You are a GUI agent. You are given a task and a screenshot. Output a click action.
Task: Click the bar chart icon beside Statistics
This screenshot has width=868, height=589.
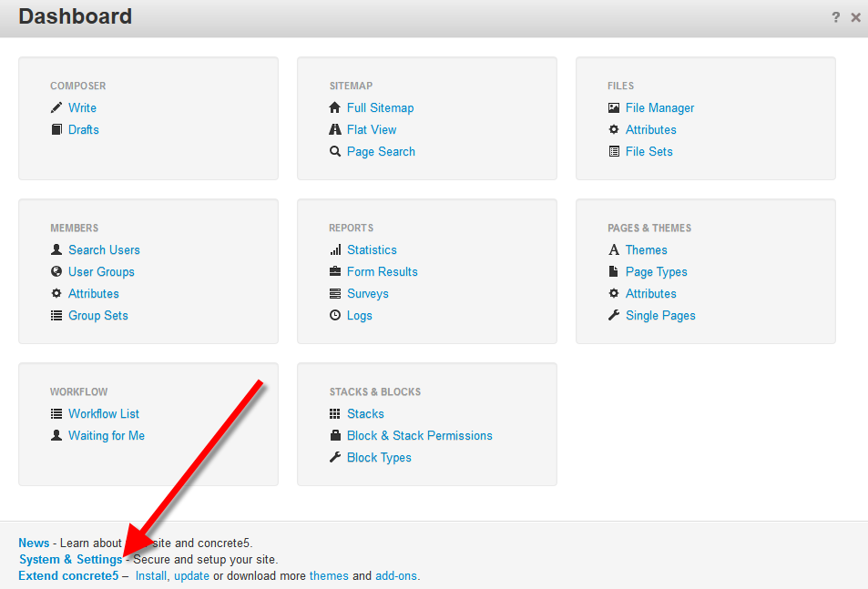pyautogui.click(x=335, y=249)
